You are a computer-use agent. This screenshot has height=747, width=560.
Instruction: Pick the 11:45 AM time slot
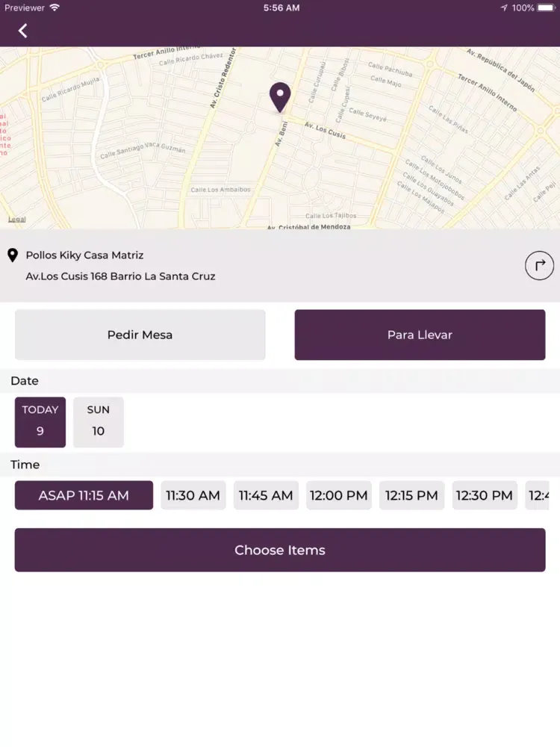click(x=266, y=495)
